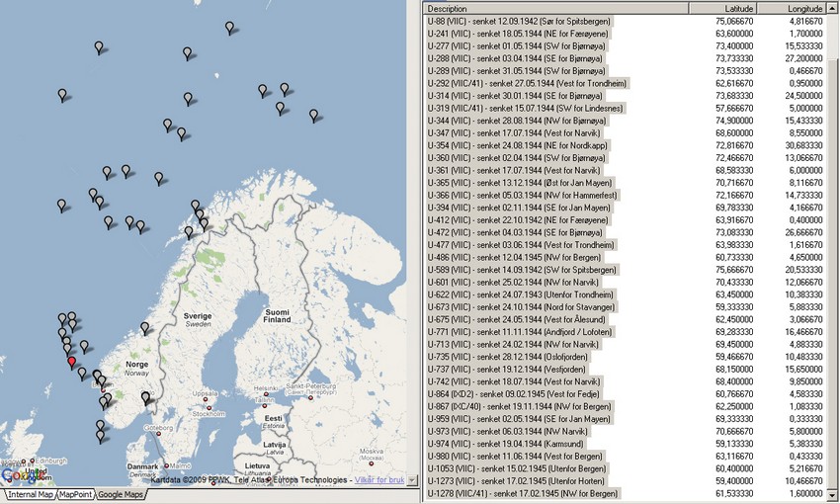Sort by the Description column header
Screen dimensions: 840x504
click(555, 9)
